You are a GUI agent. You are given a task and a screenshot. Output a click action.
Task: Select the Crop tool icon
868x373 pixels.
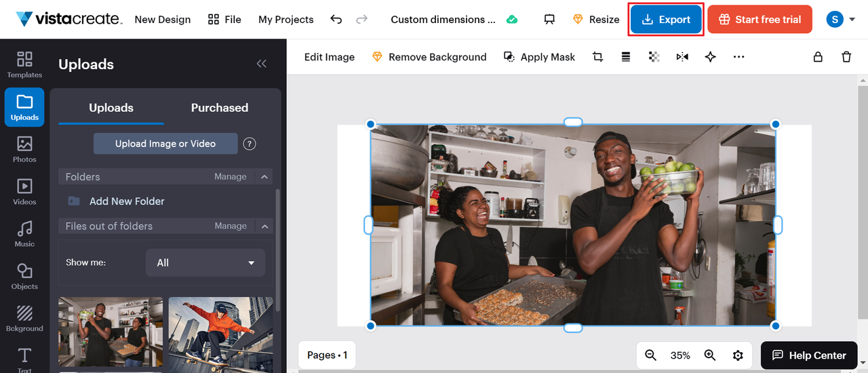point(597,57)
